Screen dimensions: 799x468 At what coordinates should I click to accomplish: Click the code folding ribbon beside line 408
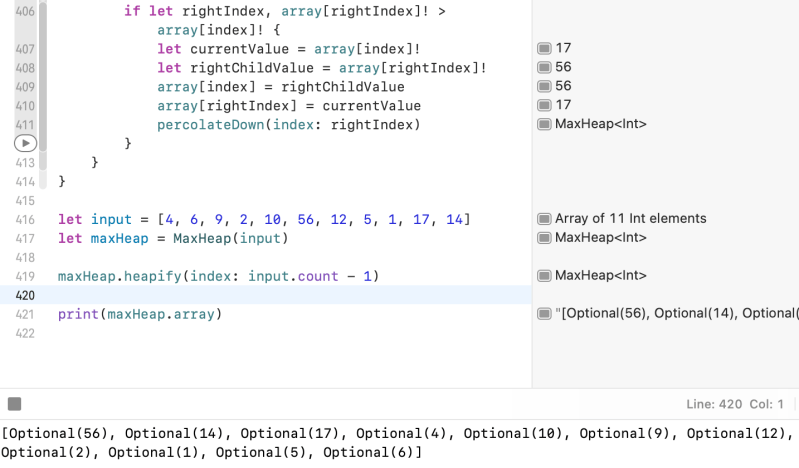(43, 68)
